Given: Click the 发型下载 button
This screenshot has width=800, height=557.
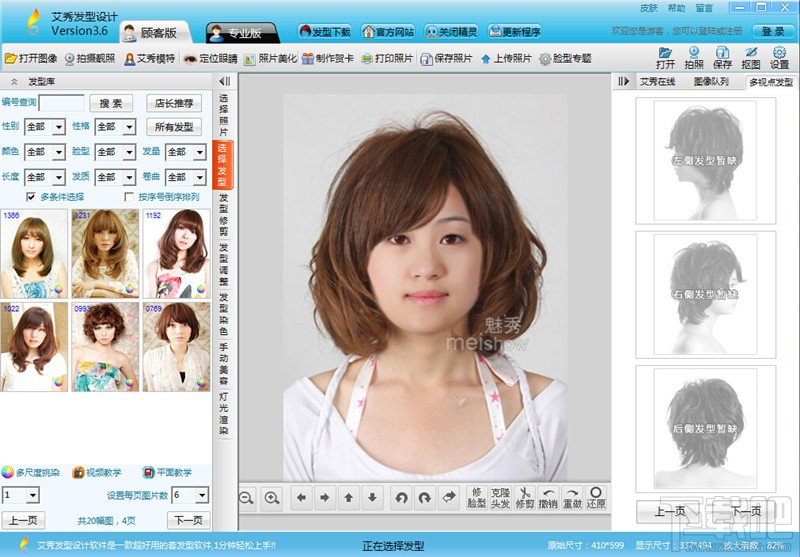Looking at the screenshot, I should pyautogui.click(x=325, y=32).
